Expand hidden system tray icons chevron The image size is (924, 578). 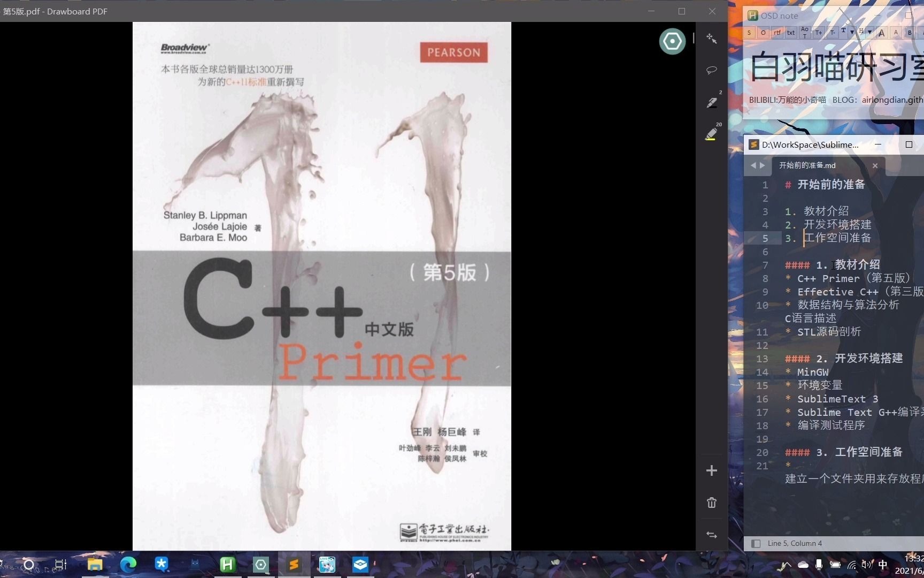click(786, 565)
